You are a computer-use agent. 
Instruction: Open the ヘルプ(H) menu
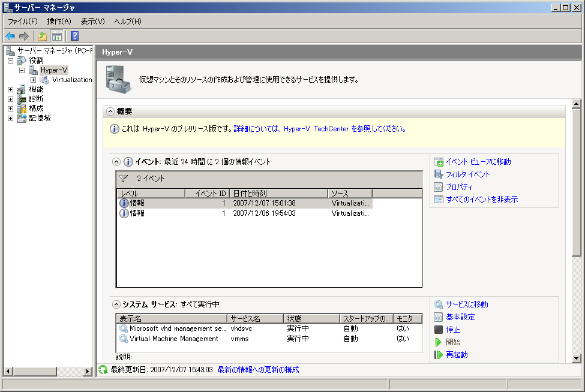[x=128, y=21]
